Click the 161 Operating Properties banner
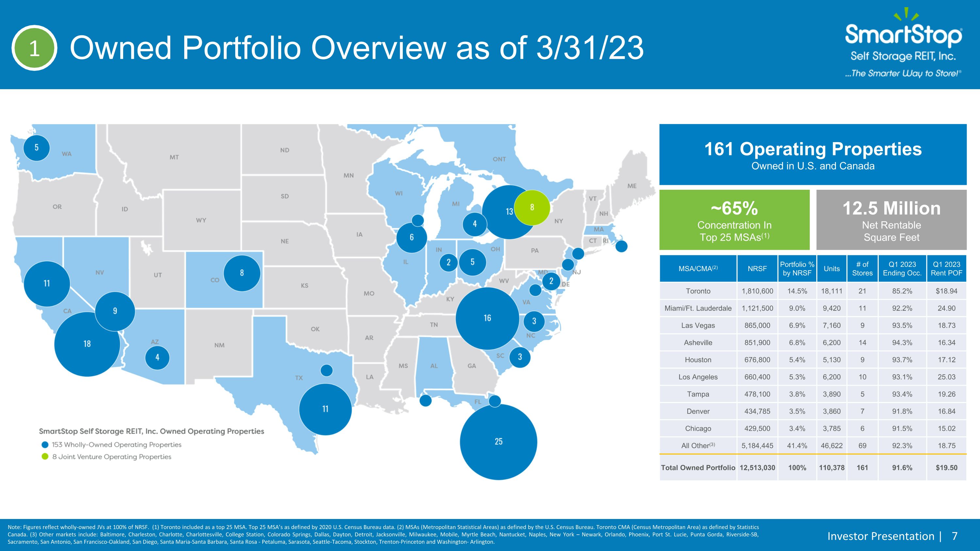Image resolution: width=980 pixels, height=551 pixels. tap(813, 155)
